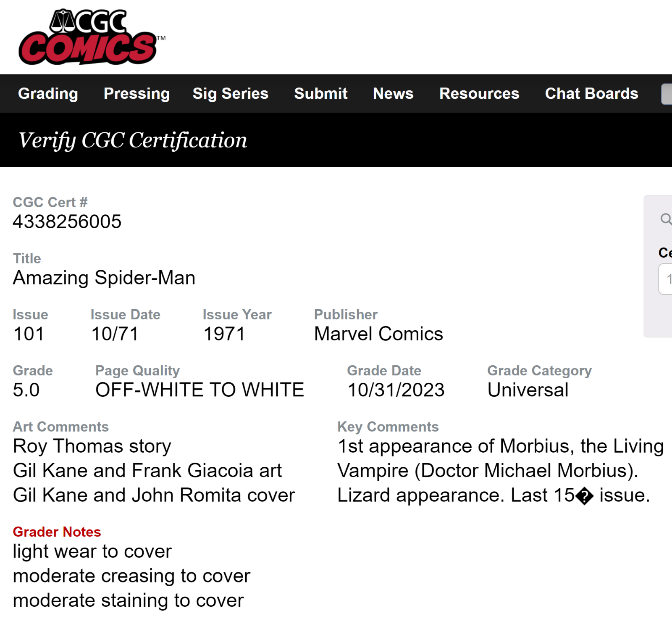Select the cert number 4338256005
Viewport: 672px width, 619px height.
(x=67, y=221)
